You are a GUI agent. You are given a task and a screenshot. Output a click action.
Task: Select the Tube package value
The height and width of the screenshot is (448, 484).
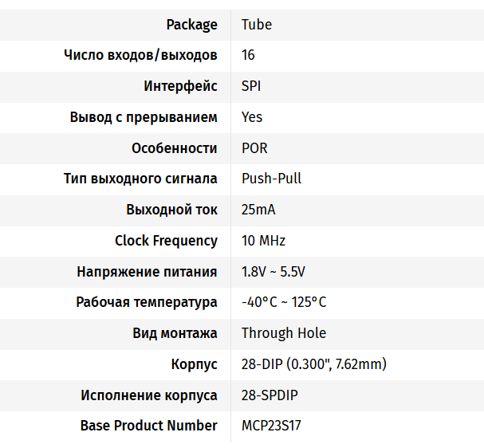pos(257,25)
